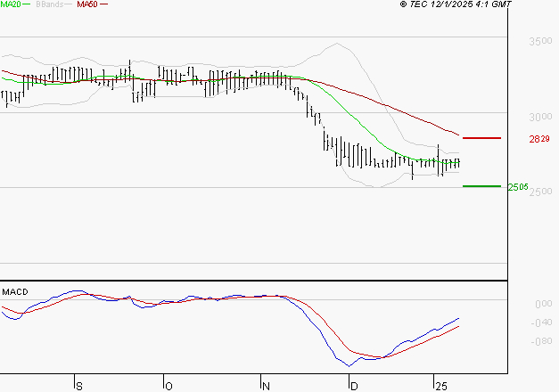Screen dimensions: 559x392
Task: Toggle the BBands legend entry
Action: (x=50, y=5)
